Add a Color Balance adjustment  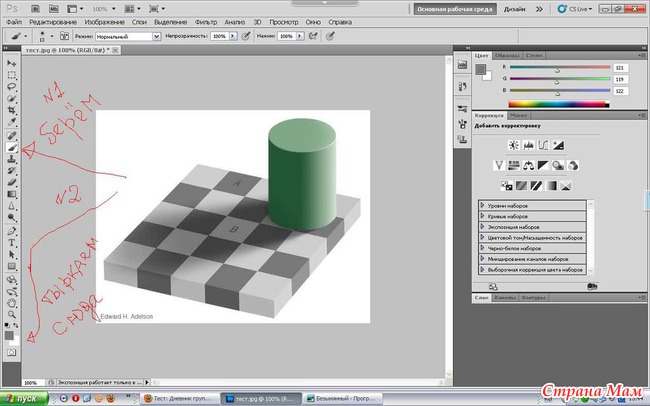pos(529,165)
